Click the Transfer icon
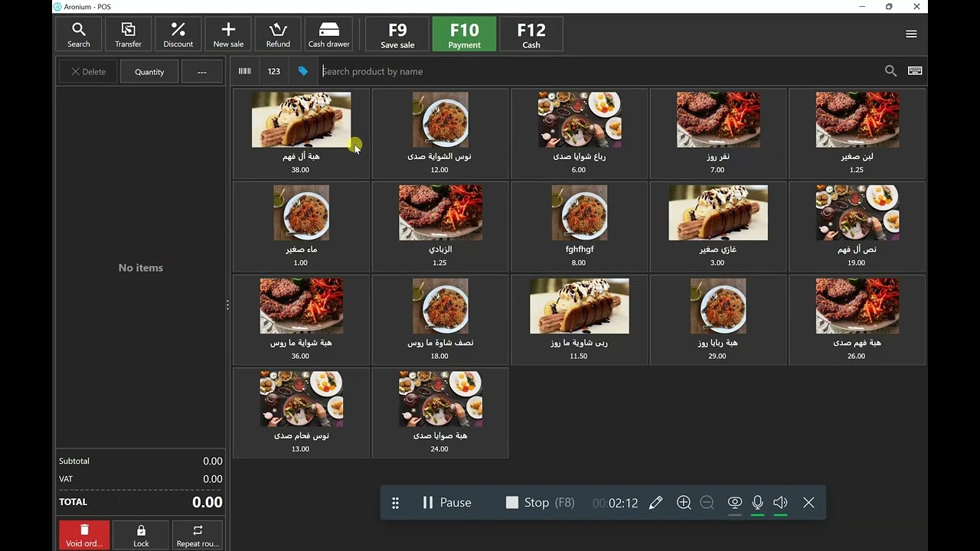This screenshot has height=551, width=980. 129,34
